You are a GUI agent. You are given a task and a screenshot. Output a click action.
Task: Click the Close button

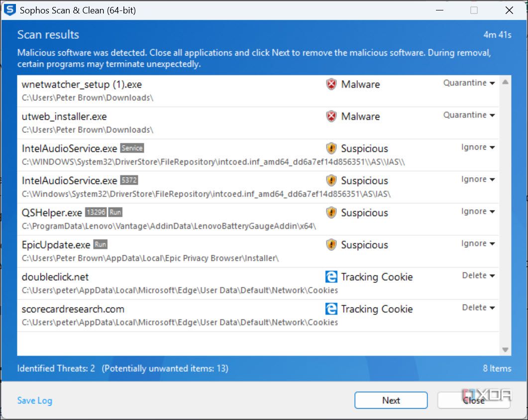(473, 400)
